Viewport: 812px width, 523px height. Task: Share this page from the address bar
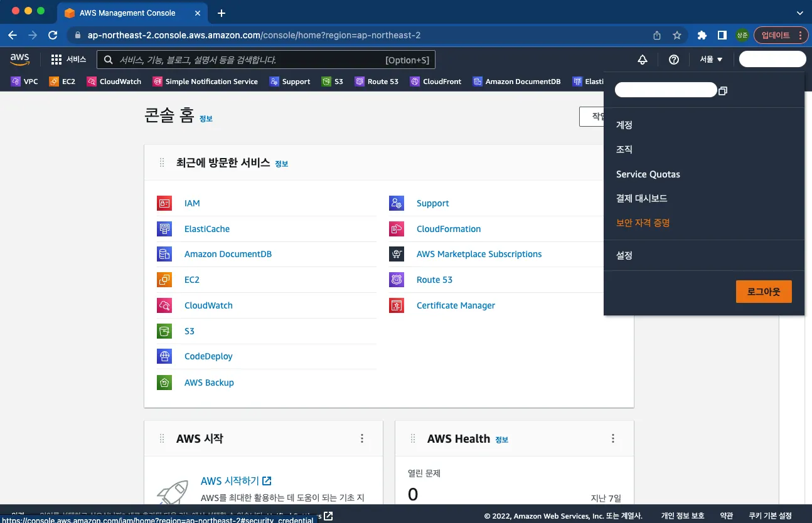point(657,35)
